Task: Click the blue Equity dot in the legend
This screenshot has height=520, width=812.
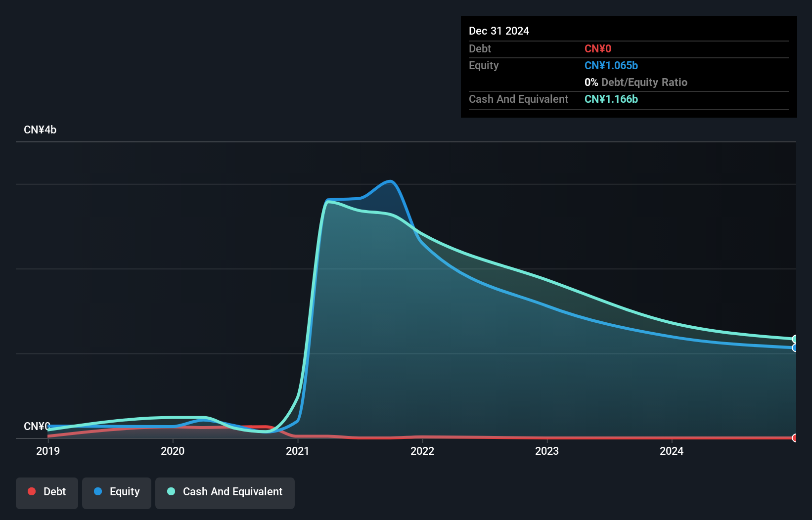Action: (98, 491)
